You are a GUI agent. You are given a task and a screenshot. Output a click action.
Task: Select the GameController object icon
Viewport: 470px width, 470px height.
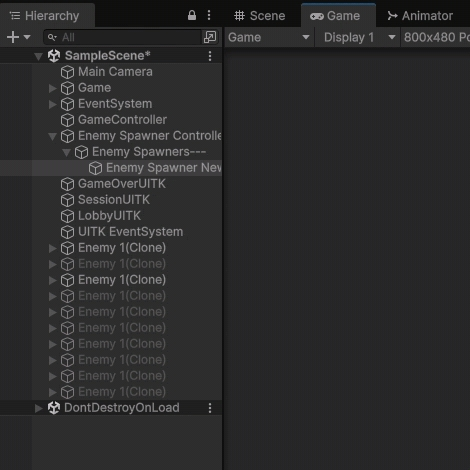click(x=67, y=120)
